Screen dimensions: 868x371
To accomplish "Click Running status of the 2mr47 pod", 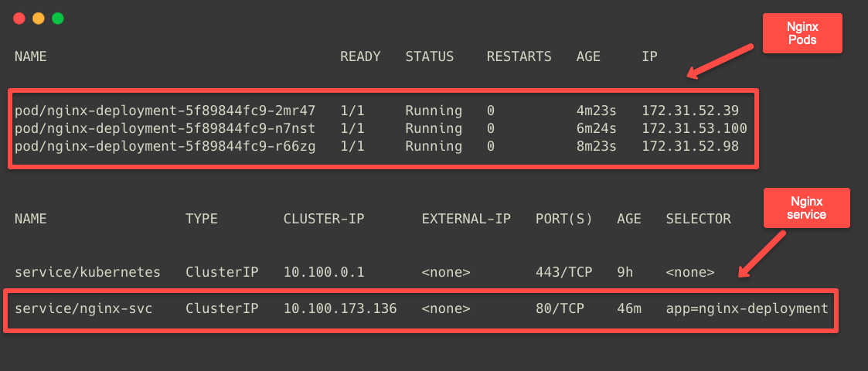I will [434, 111].
